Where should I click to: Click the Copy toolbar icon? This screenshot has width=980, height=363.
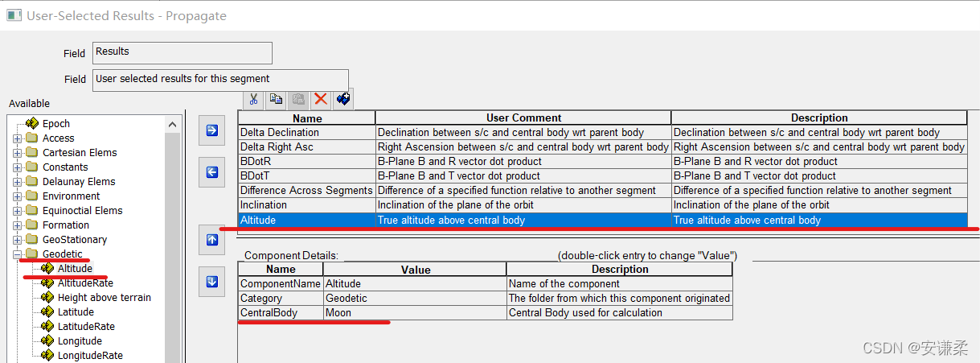pyautogui.click(x=276, y=99)
